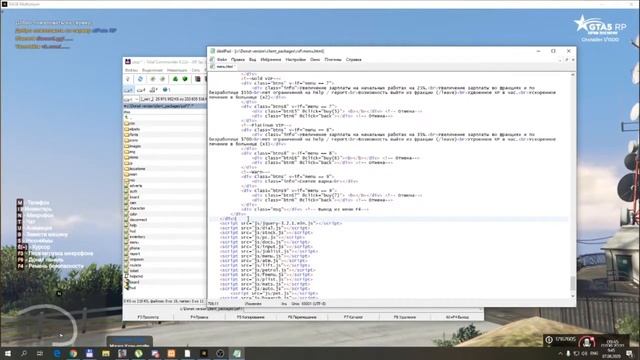The image size is (640, 360).
Task: Open the Файл menu in AkelPad
Action: pyautogui.click(x=222, y=60)
